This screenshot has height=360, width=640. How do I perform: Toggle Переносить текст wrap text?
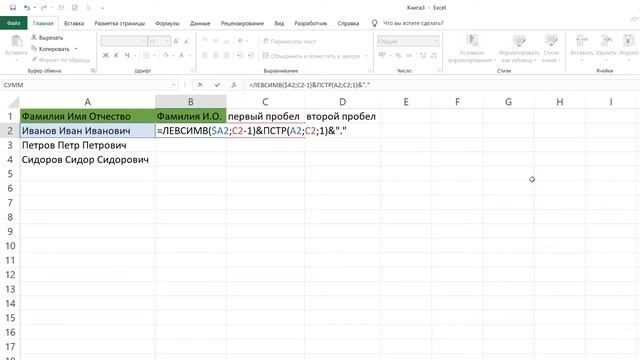290,41
